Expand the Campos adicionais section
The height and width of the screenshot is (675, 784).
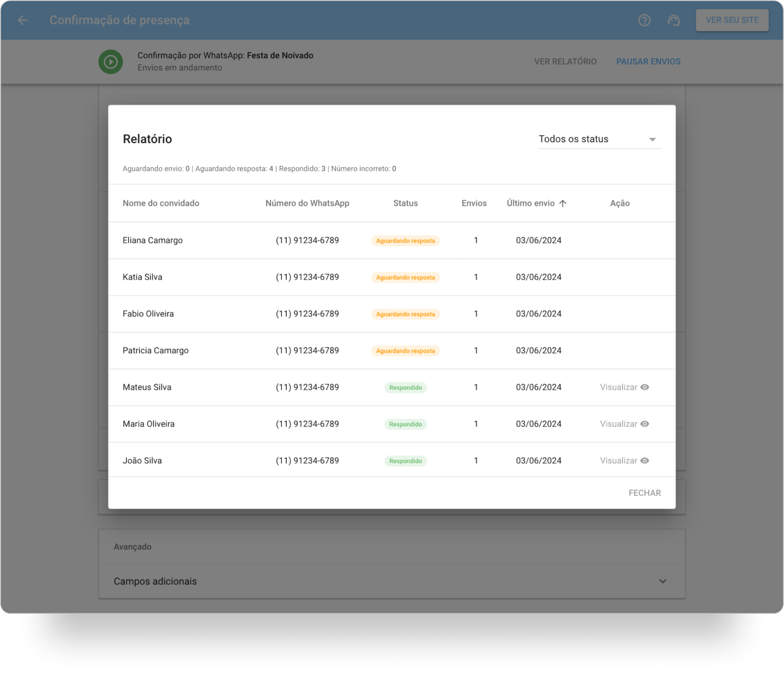coord(391,581)
